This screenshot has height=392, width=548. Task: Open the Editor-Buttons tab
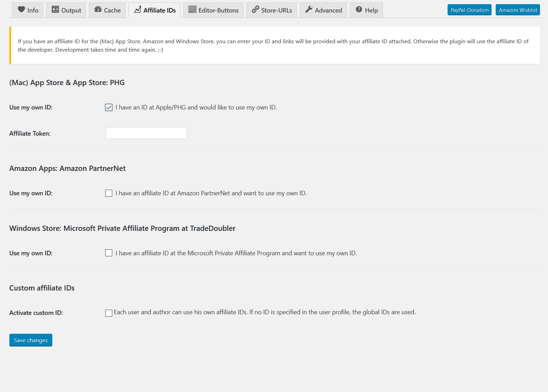213,10
